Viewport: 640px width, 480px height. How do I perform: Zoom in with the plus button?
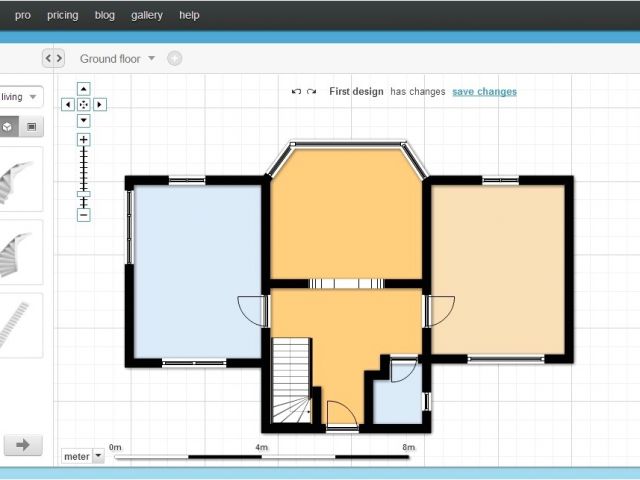[x=84, y=140]
